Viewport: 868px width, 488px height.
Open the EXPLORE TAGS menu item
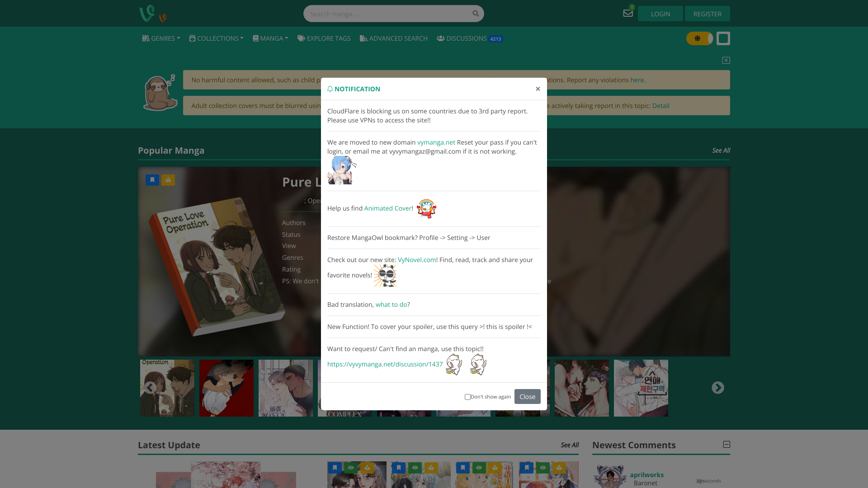[324, 38]
